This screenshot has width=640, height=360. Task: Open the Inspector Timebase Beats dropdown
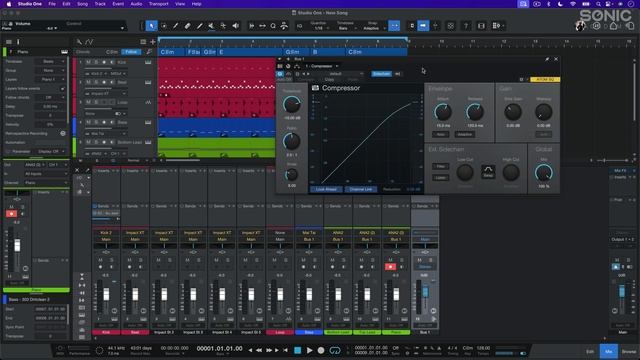coord(51,61)
